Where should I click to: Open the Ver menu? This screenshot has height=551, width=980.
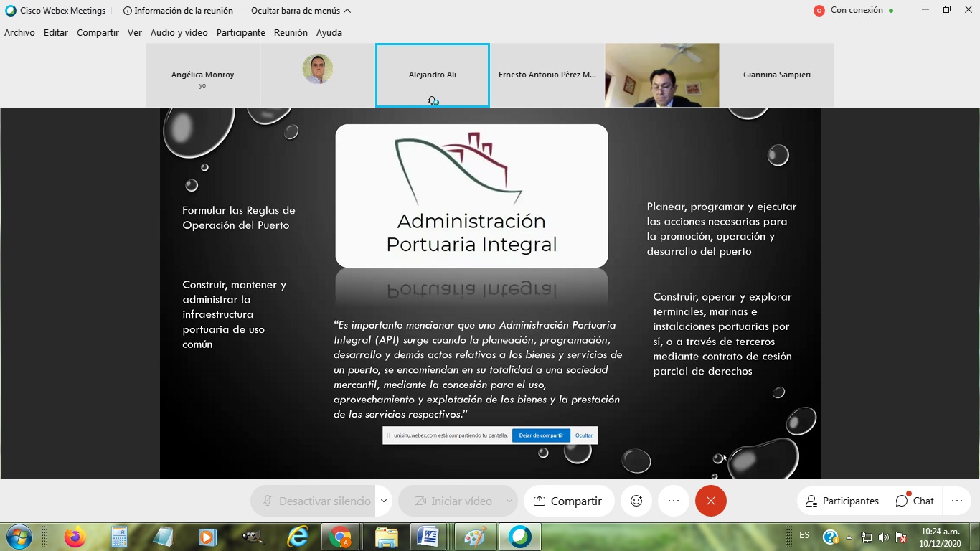(134, 33)
